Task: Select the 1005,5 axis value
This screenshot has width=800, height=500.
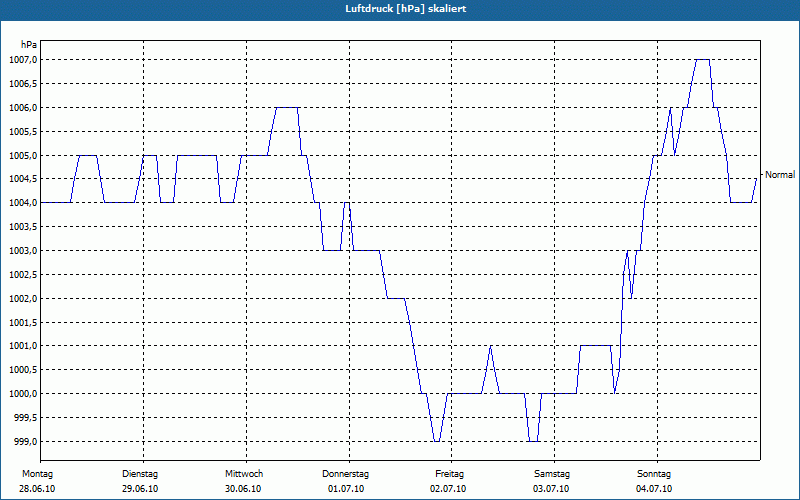Action: tap(23, 132)
